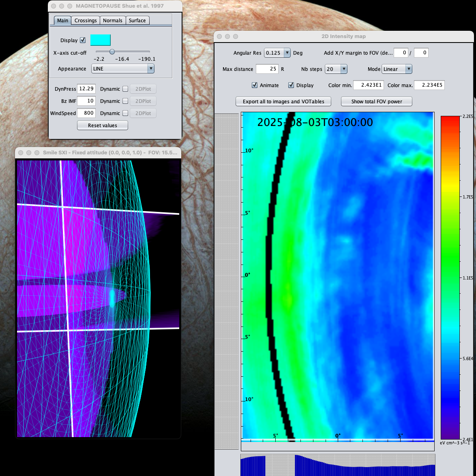Open the Main tab
This screenshot has height=476, width=476.
point(62,21)
